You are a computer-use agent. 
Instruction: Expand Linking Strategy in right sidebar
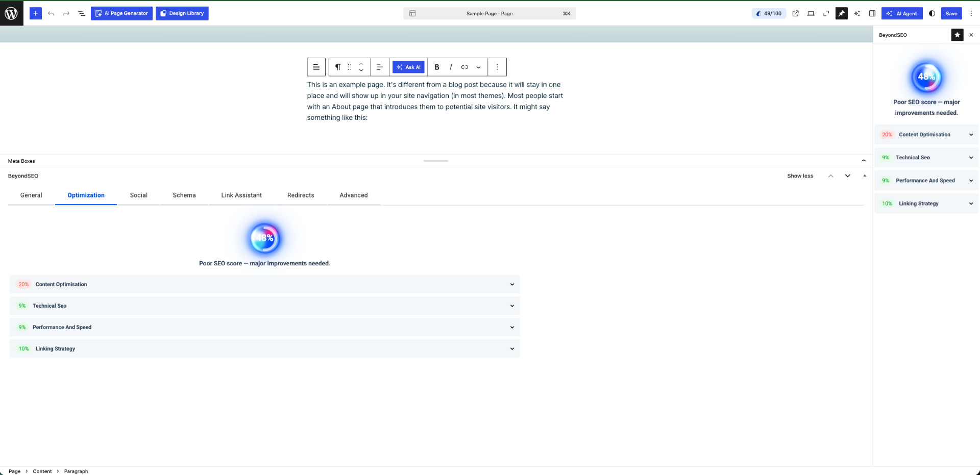[927, 204]
